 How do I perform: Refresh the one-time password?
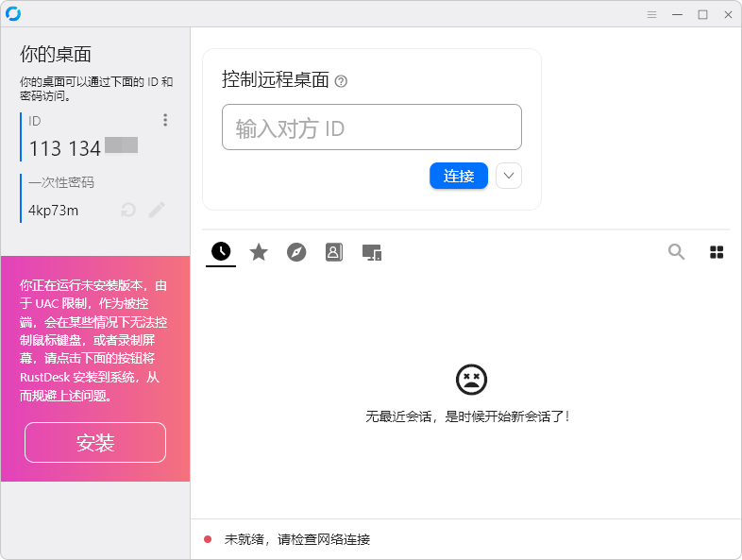128,210
